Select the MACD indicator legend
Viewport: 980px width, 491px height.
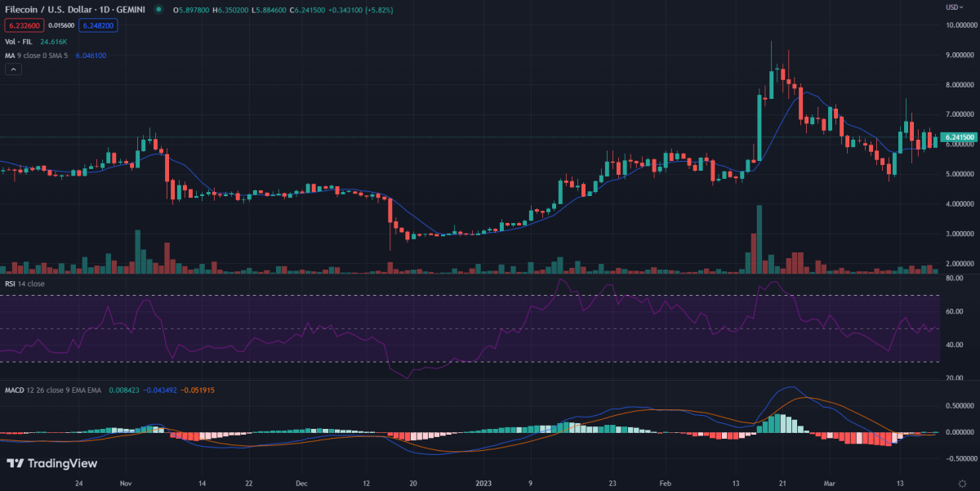(16, 391)
